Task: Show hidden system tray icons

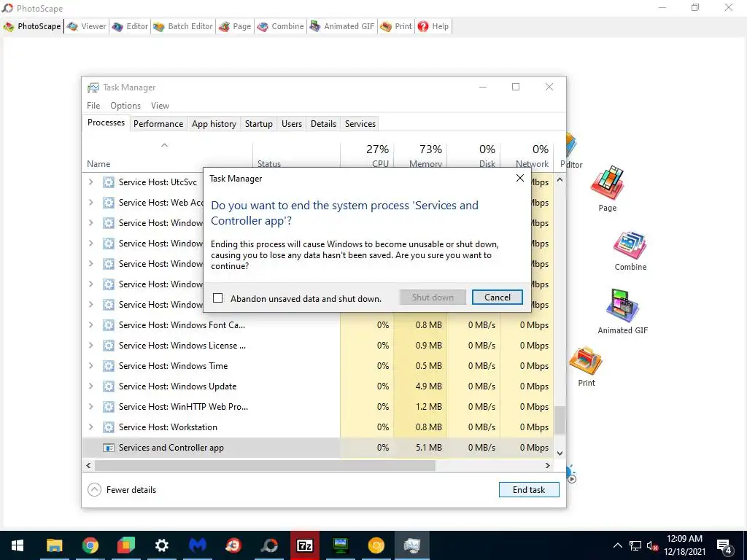Action: (x=617, y=545)
